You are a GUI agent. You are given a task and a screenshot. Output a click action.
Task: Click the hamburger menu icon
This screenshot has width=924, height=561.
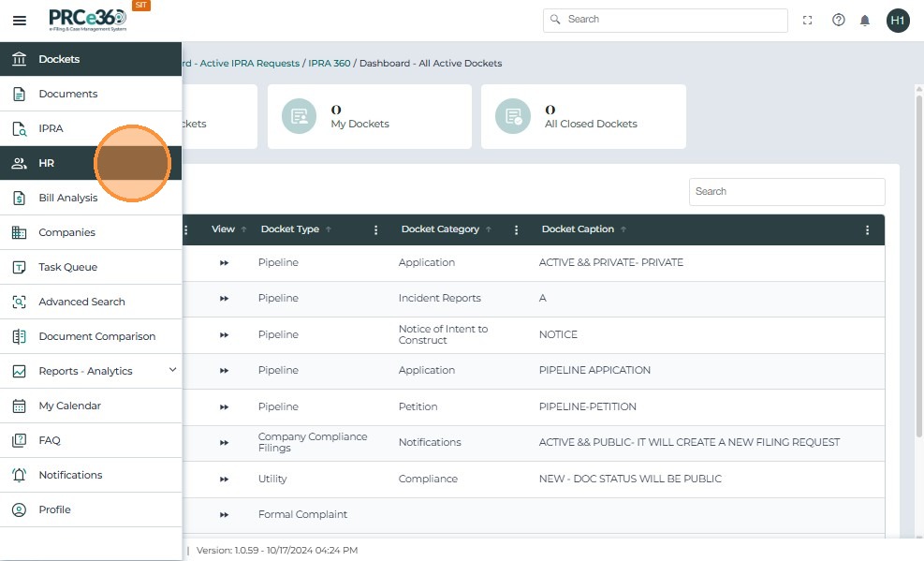tap(20, 21)
